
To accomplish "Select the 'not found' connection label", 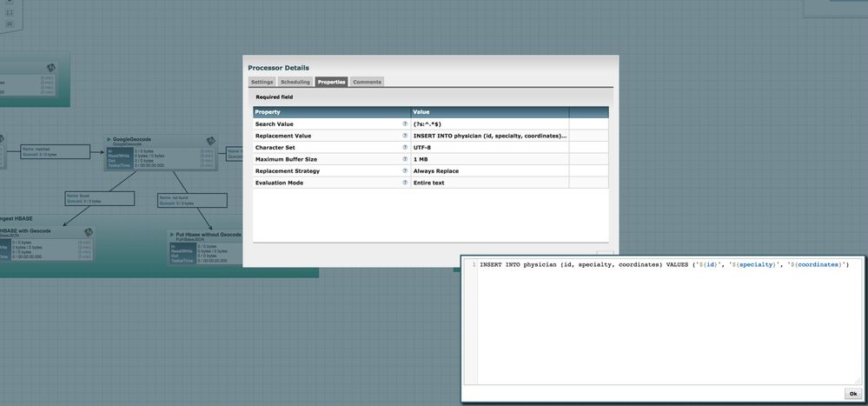I will click(192, 200).
